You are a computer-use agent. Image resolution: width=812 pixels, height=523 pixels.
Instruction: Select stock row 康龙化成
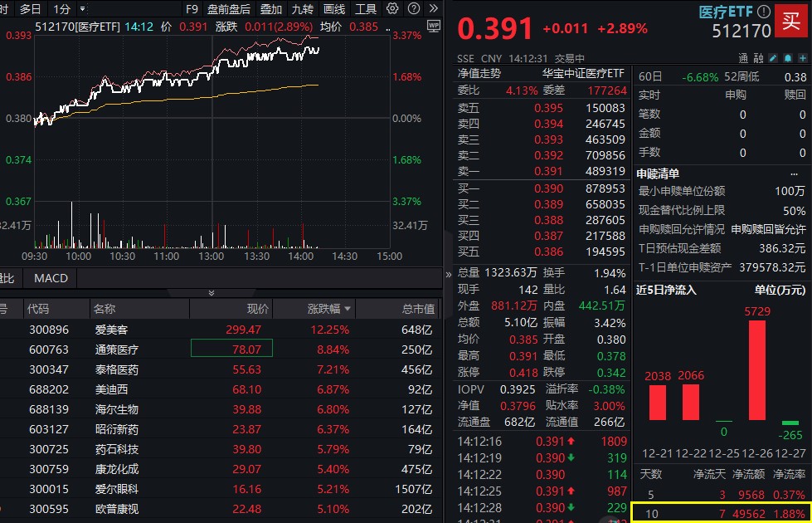click(x=221, y=469)
